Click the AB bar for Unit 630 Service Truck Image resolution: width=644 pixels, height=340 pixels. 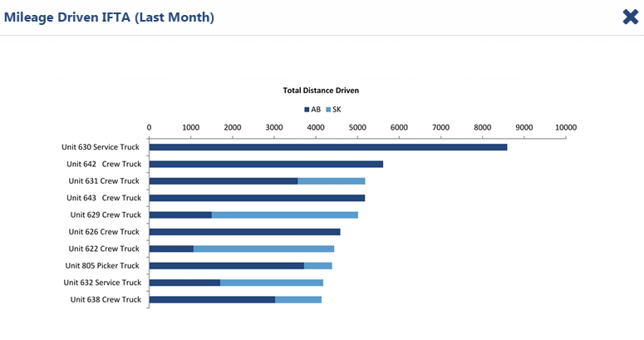tap(328, 147)
